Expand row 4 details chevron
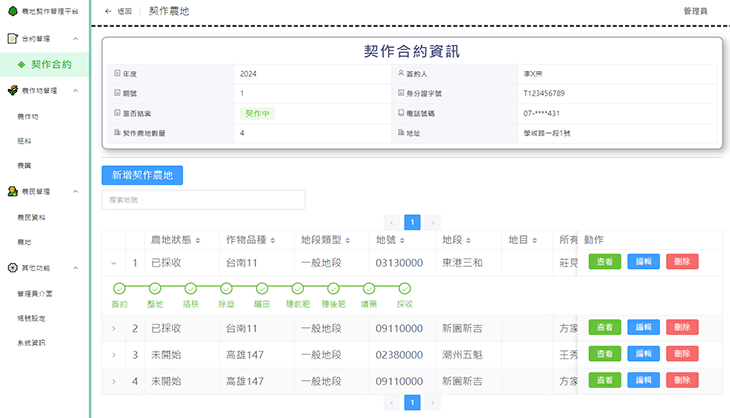 (x=113, y=381)
